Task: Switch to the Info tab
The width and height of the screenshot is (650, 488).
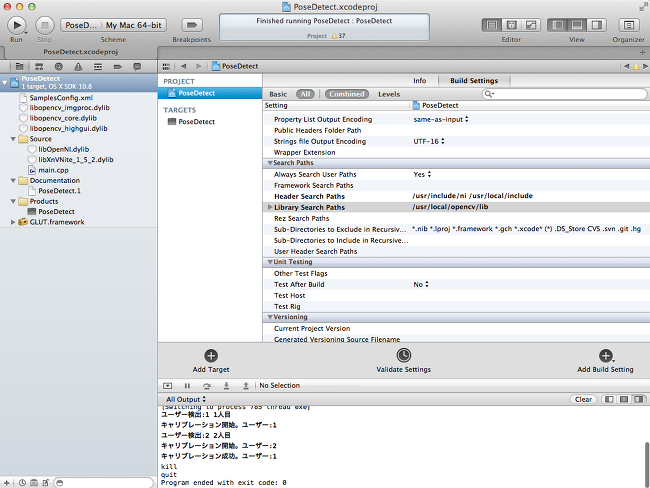Action: click(419, 80)
